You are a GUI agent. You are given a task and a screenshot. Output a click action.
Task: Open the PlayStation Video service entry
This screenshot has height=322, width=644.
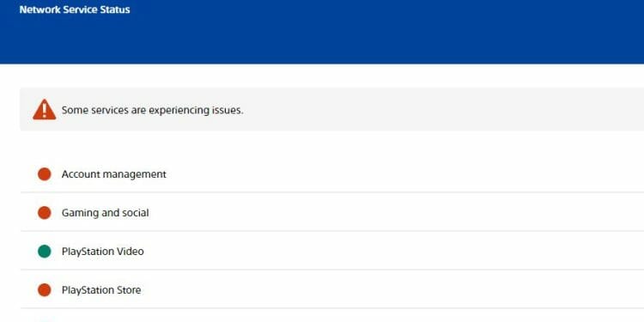pos(332,252)
